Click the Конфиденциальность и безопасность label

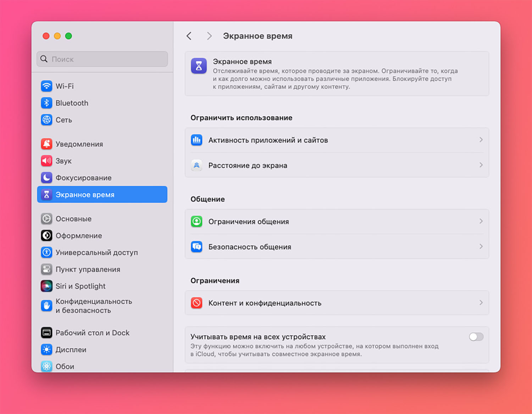coord(94,306)
